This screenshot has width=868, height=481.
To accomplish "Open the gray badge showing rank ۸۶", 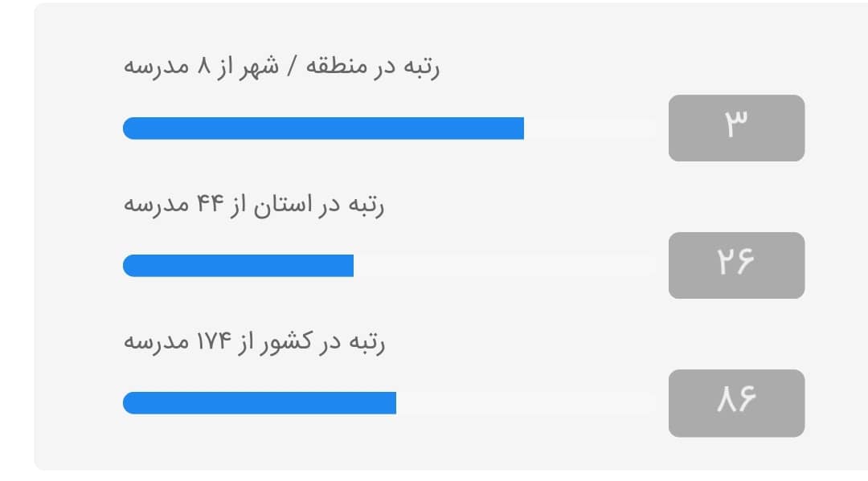I will [736, 403].
